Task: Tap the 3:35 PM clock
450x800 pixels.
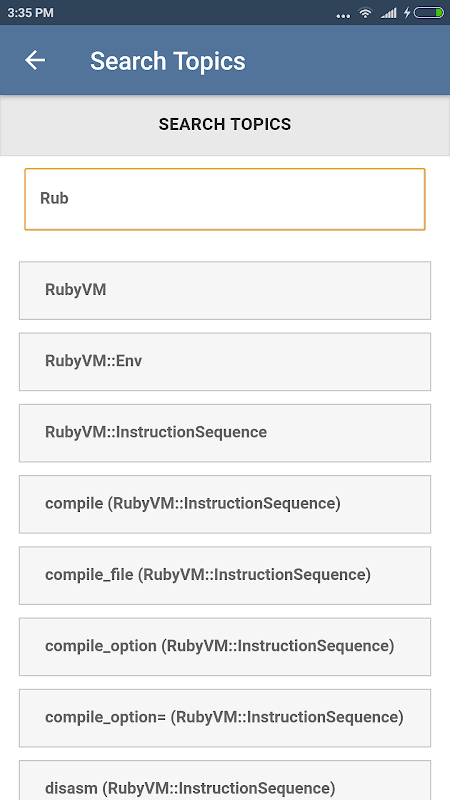Action: click(x=31, y=13)
